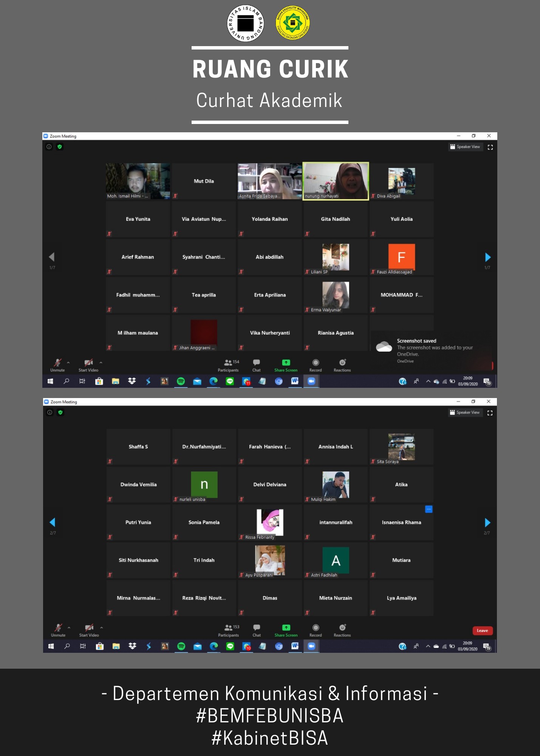Screen dimensions: 540x756
Task: Expand video options arrow in bottom Zoom window
Action: tap(101, 627)
